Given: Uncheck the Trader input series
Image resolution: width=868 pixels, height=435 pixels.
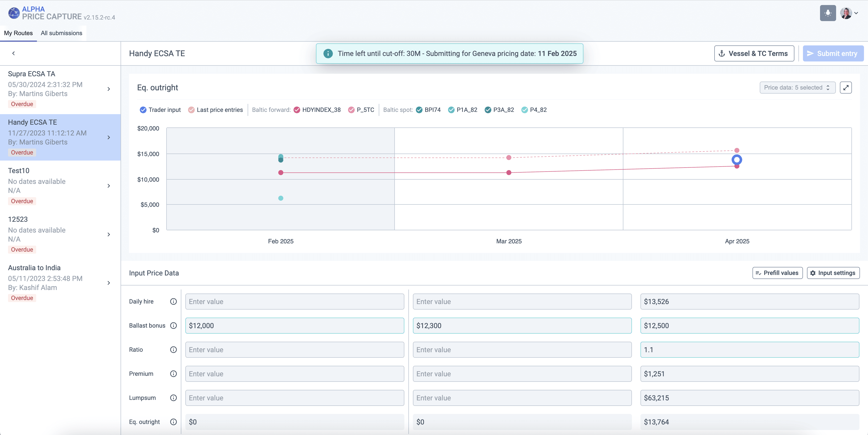Looking at the screenshot, I should [143, 110].
